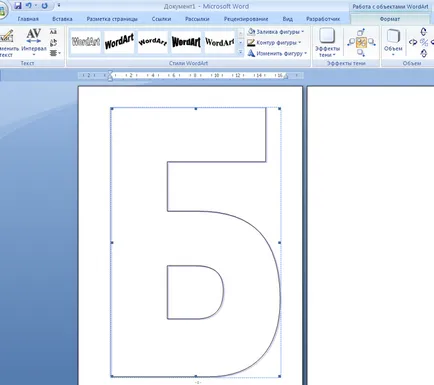
Task: Open the Изменить фигуру dropdown
Action: point(277,53)
